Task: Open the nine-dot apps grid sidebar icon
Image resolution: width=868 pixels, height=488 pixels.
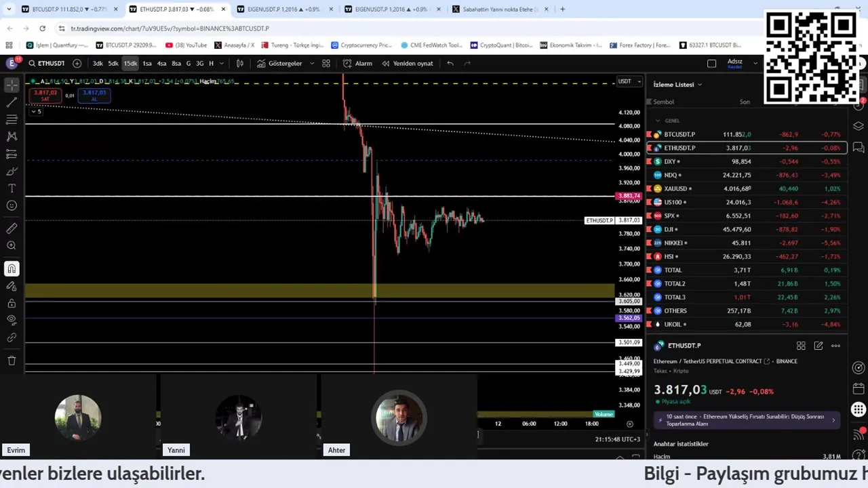Action: click(859, 409)
